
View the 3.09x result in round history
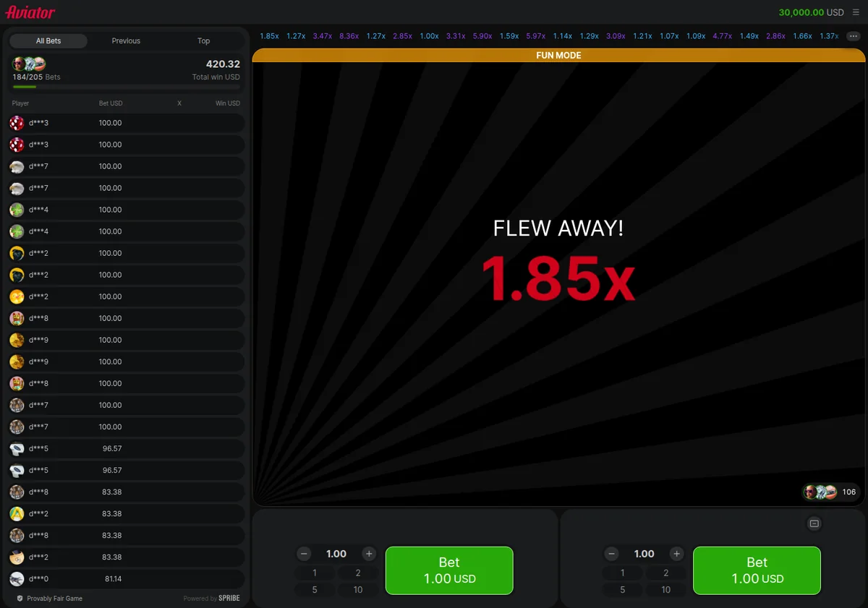tap(616, 36)
